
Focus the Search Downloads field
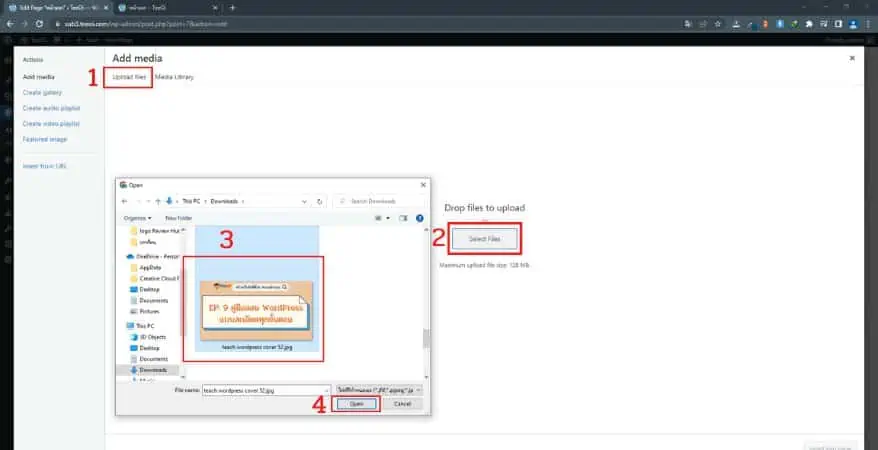[379, 201]
